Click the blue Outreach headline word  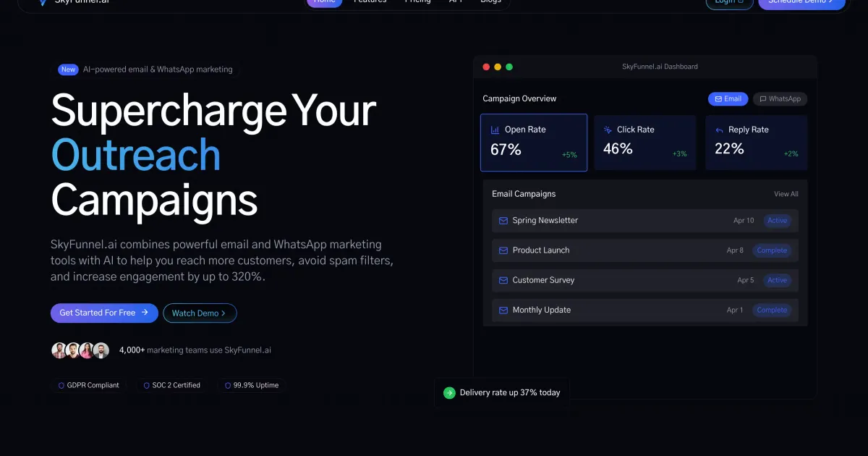pyautogui.click(x=136, y=155)
